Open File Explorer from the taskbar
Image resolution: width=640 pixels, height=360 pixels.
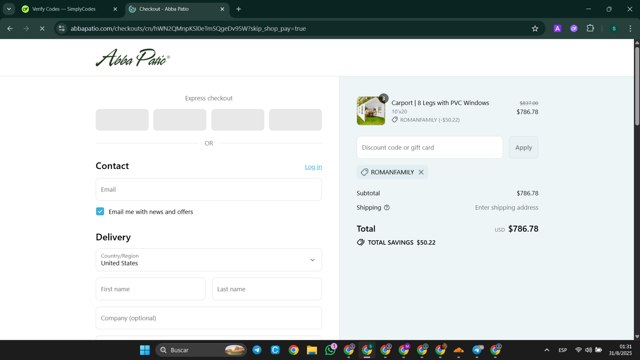click(x=312, y=350)
